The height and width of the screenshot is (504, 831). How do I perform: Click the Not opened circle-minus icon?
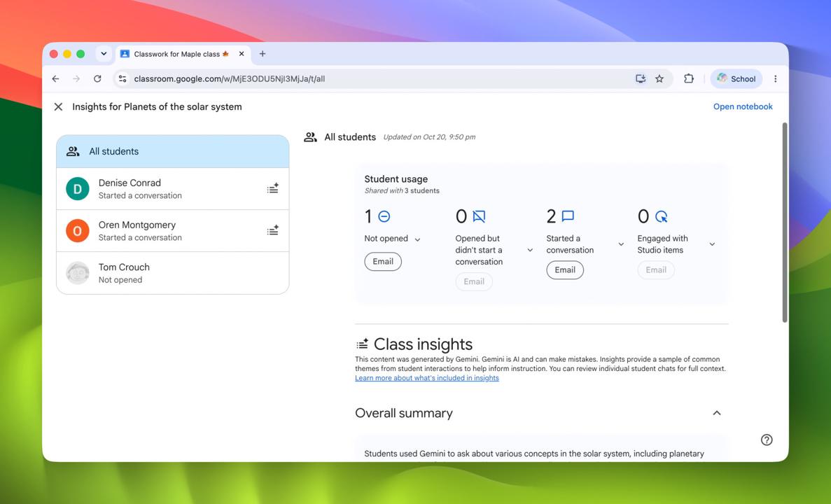[384, 216]
